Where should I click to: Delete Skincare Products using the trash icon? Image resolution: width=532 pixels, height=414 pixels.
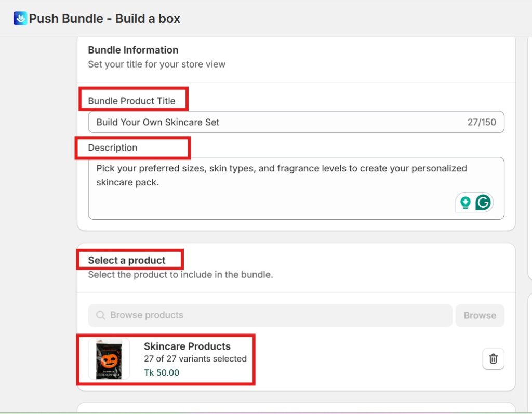[x=493, y=358]
